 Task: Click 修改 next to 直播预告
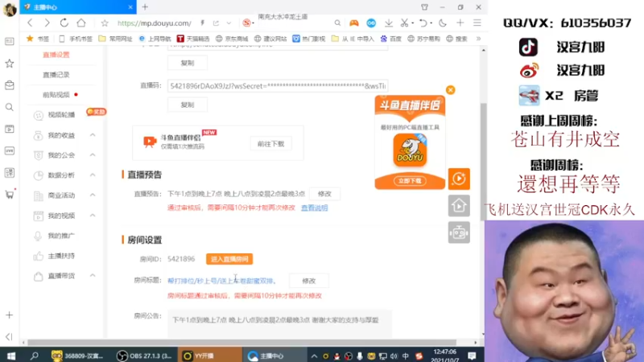324,194
